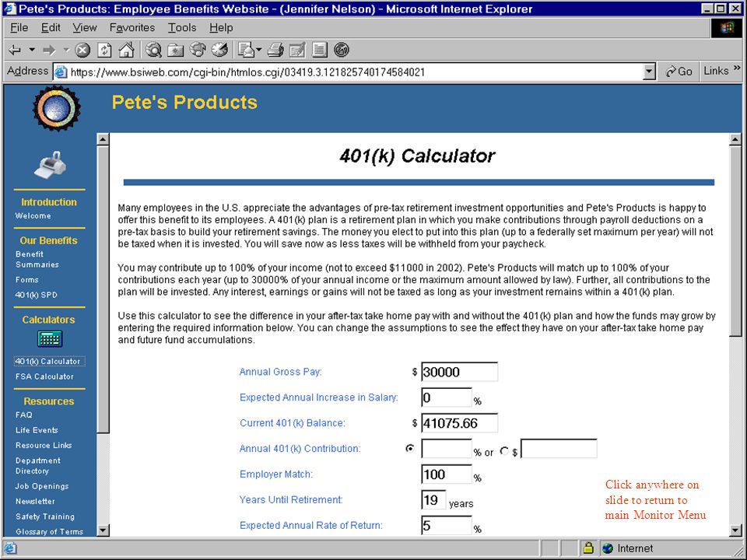
Task: Click the Media globe icon
Action: pyautogui.click(x=198, y=50)
